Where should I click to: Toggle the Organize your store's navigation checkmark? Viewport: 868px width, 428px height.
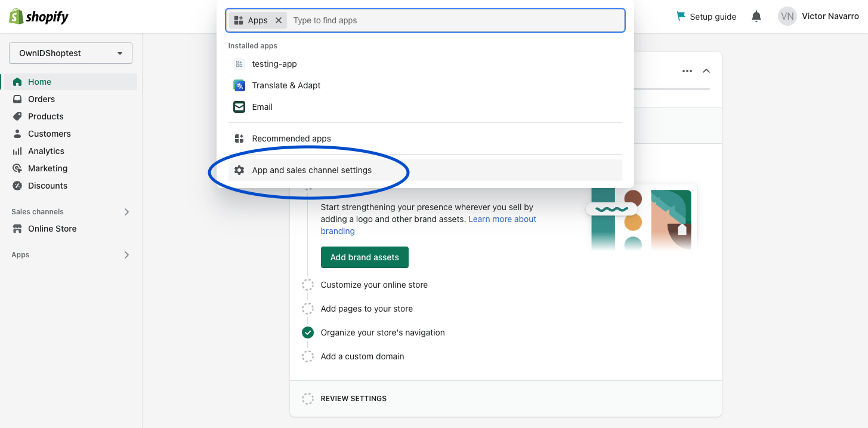coord(308,332)
